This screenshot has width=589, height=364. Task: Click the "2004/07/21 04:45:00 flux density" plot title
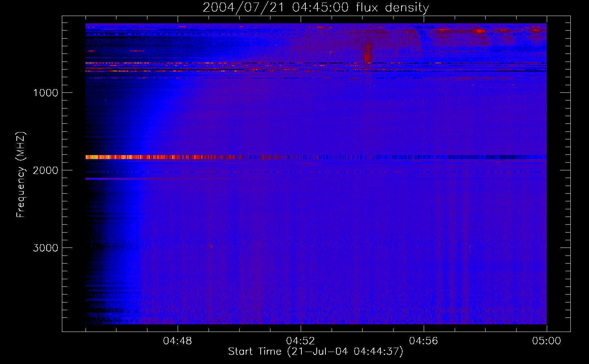pyautogui.click(x=316, y=8)
